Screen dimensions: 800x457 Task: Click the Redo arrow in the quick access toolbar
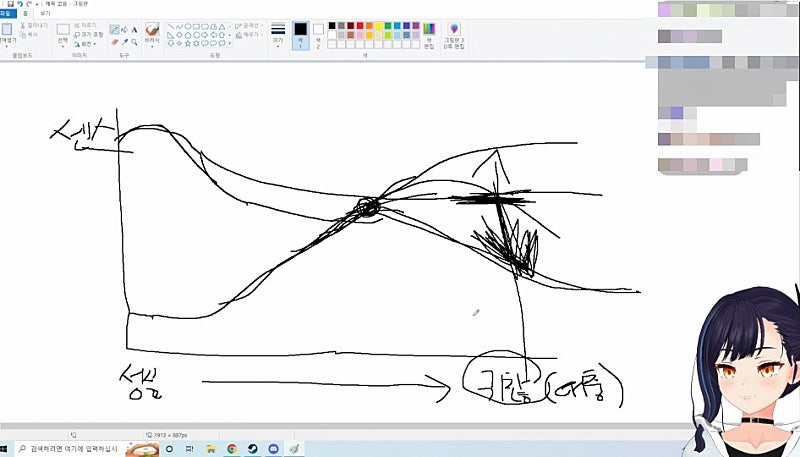29,4
